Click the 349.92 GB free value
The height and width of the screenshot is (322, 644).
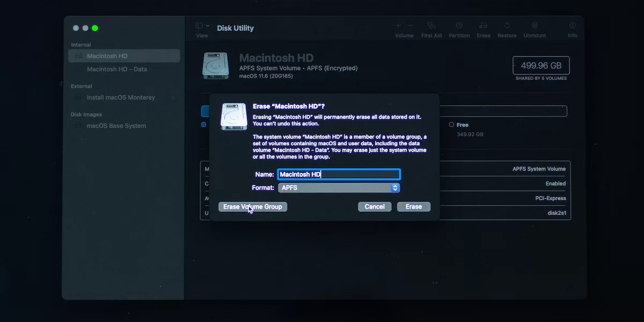(x=470, y=134)
